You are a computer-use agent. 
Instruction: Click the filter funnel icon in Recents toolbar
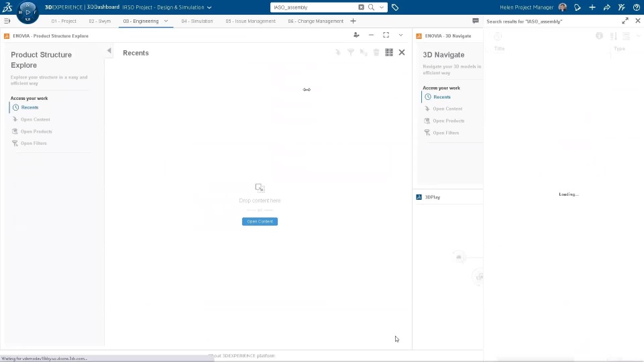(x=351, y=52)
